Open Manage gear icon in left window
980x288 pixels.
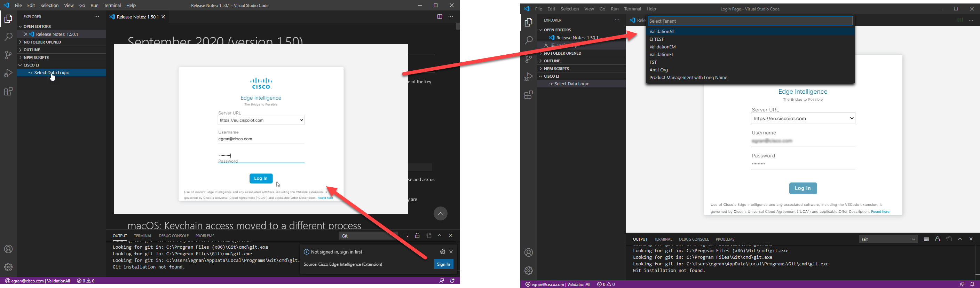tap(8, 267)
